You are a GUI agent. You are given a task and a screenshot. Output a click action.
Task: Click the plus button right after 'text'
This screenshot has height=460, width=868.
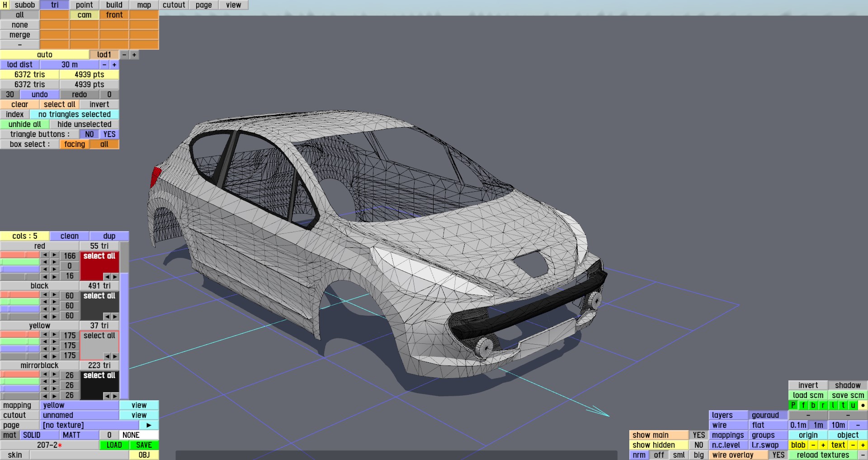(863, 445)
